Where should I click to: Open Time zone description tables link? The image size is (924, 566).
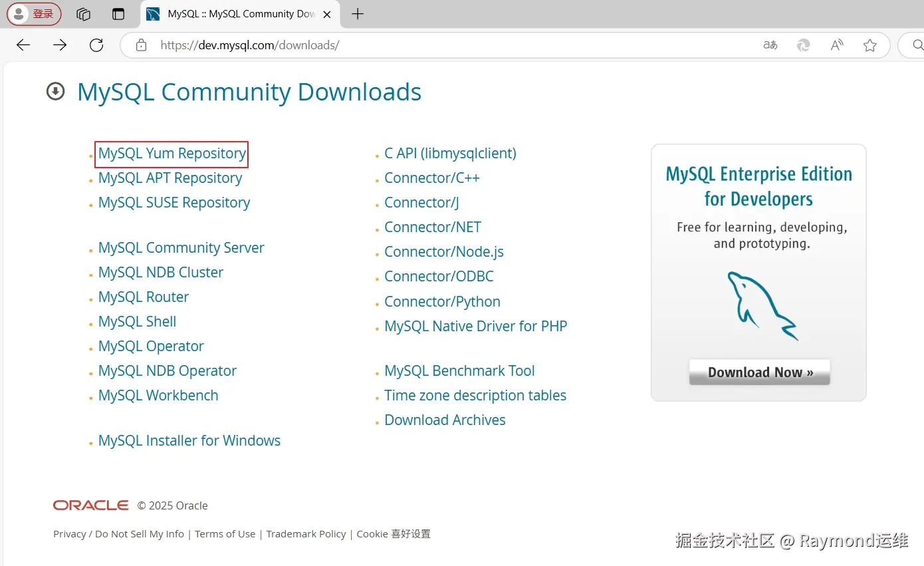475,396
